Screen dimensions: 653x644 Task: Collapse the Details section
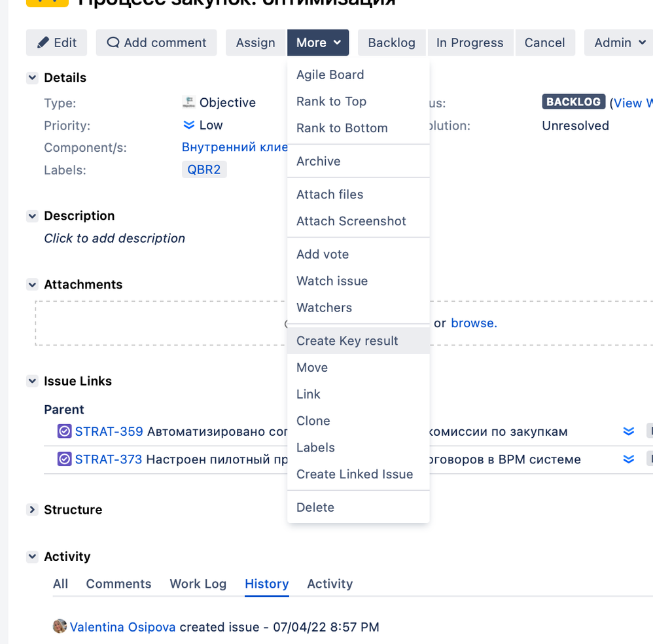click(32, 77)
